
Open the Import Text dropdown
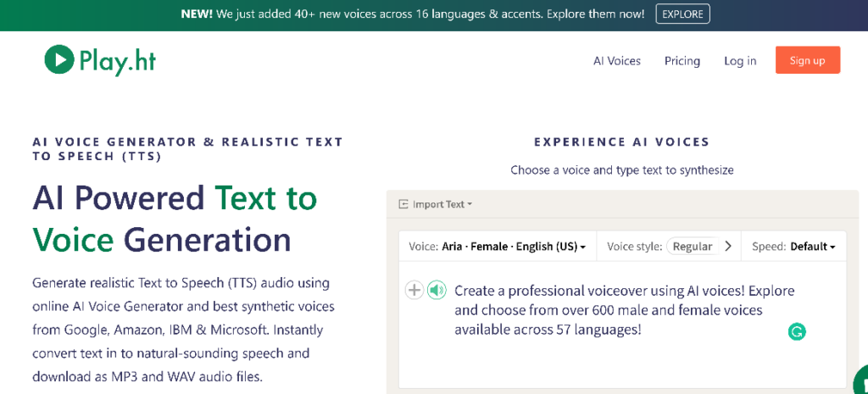point(436,204)
